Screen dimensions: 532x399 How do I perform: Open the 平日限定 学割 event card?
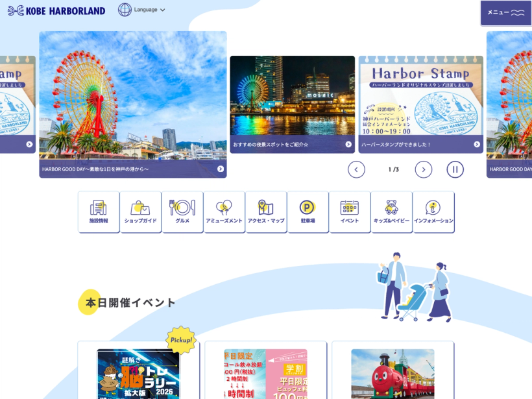[265, 370]
